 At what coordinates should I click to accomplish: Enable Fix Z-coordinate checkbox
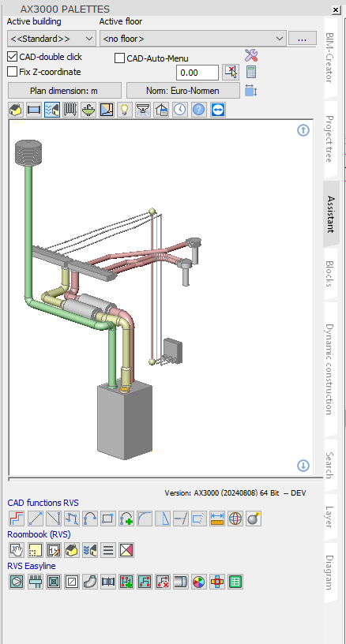tap(13, 72)
